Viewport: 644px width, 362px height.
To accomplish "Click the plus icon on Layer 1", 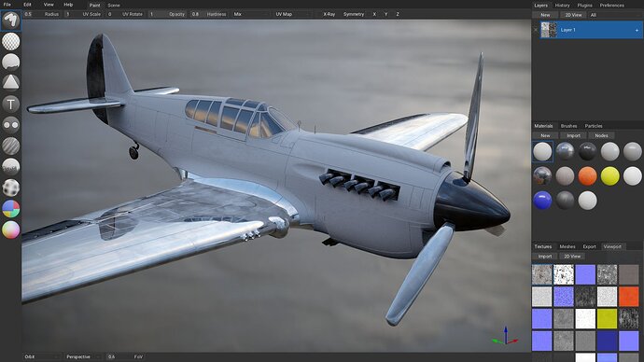I will tap(637, 30).
